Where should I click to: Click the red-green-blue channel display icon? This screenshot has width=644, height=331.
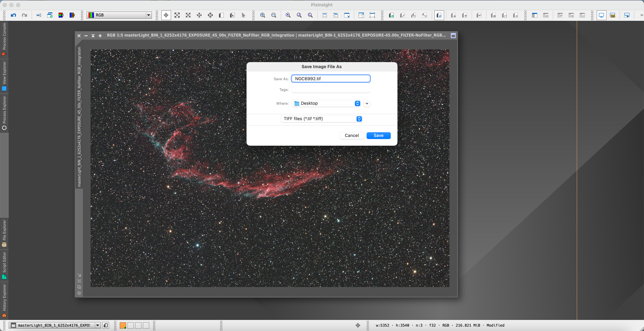pyautogui.click(x=61, y=15)
